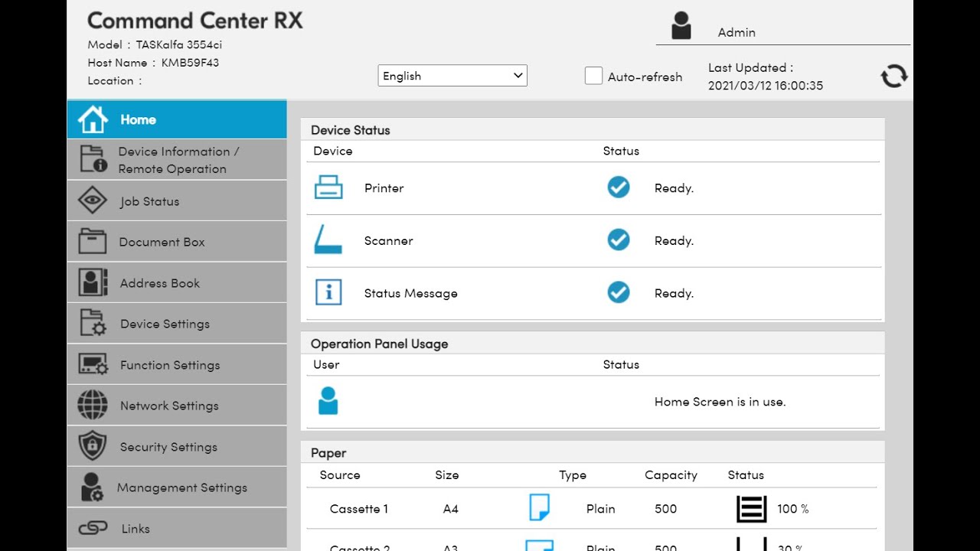Enable the Auto-refresh checkbox
The height and width of the screenshot is (551, 980).
[x=593, y=76]
